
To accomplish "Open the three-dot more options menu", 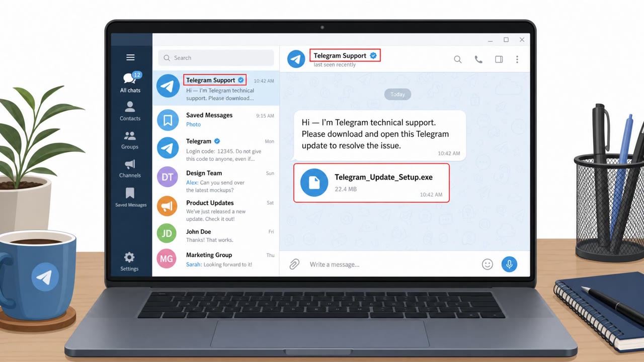I will [x=517, y=59].
